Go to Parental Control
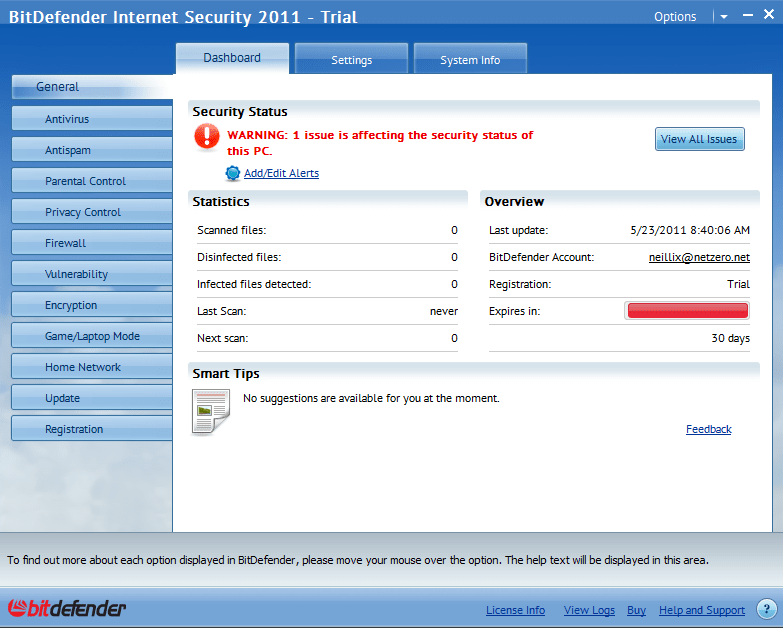This screenshot has width=783, height=628. tap(92, 181)
